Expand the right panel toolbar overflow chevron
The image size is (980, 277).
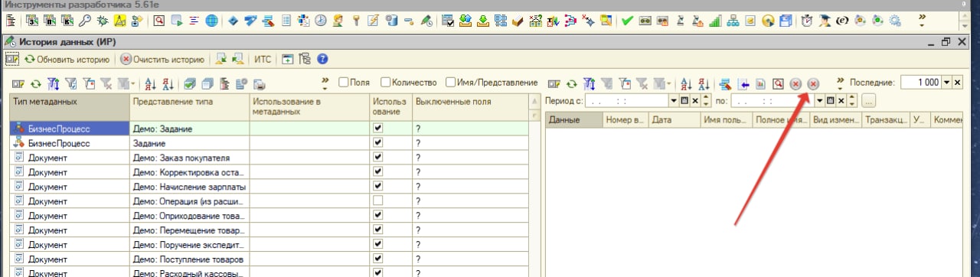pyautogui.click(x=841, y=83)
